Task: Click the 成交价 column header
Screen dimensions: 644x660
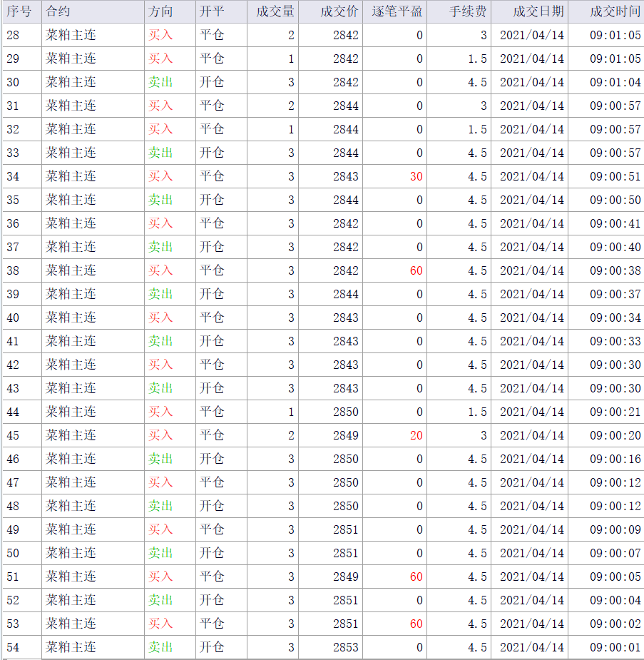Action: [x=339, y=11]
